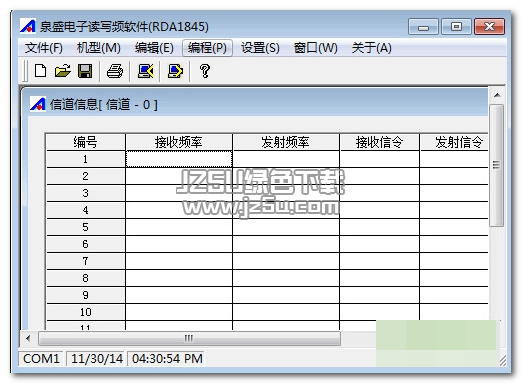The height and width of the screenshot is (384, 522).
Task: Select row header number 9
Action: (x=86, y=295)
